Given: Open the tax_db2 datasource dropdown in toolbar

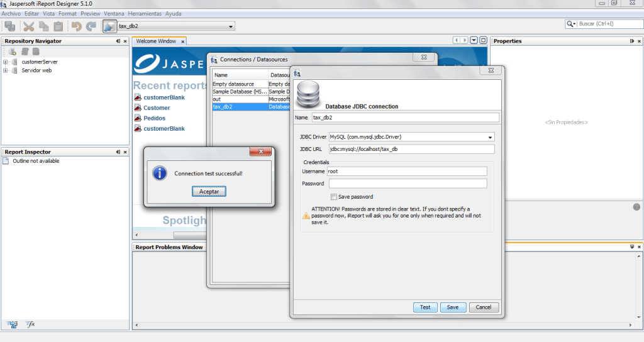Looking at the screenshot, I should click(x=231, y=26).
